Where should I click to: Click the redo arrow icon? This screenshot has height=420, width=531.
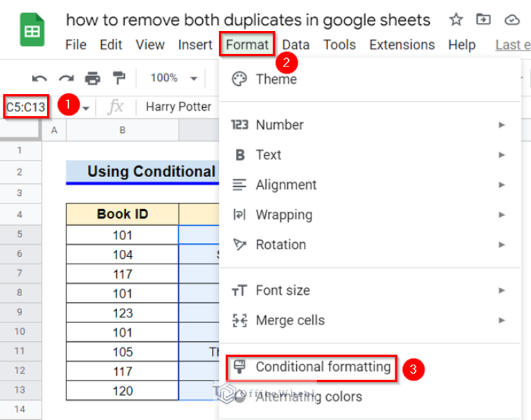(x=66, y=78)
